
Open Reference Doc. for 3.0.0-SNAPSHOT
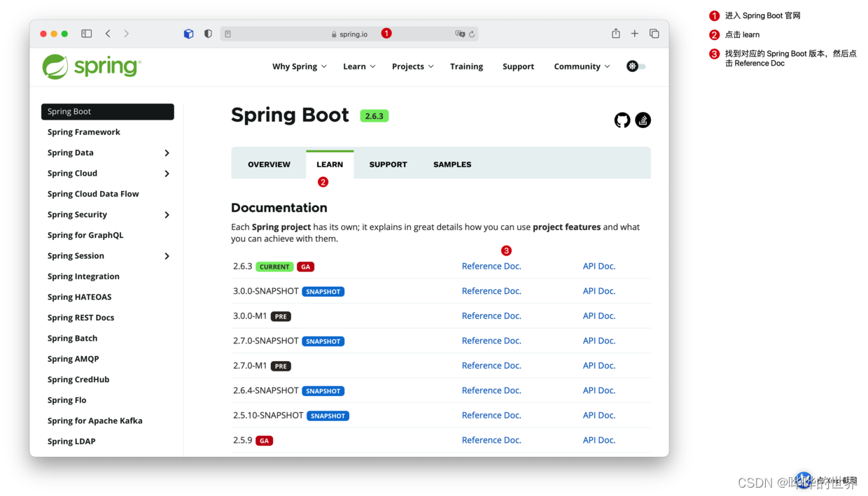[x=491, y=291]
